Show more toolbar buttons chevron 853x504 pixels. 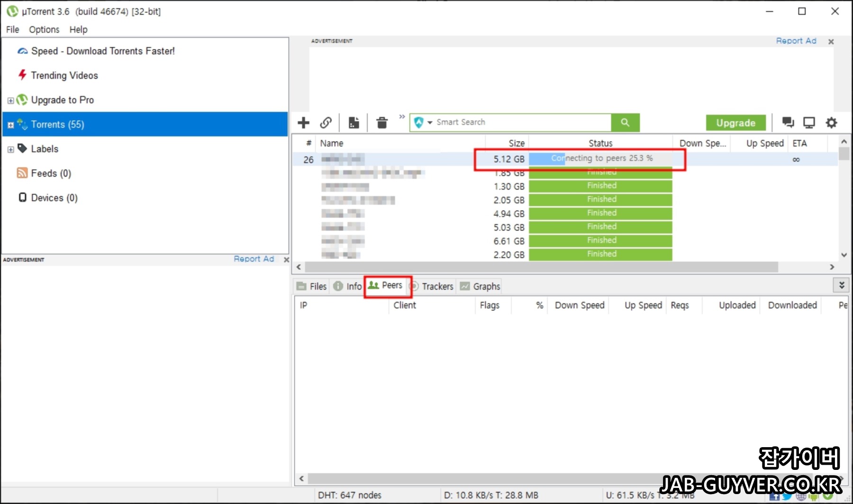402,117
